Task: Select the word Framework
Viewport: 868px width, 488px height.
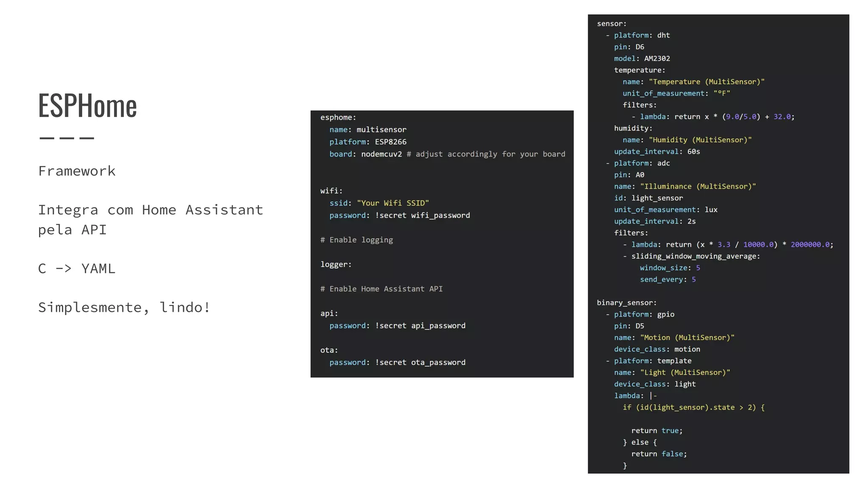Action: coord(77,171)
